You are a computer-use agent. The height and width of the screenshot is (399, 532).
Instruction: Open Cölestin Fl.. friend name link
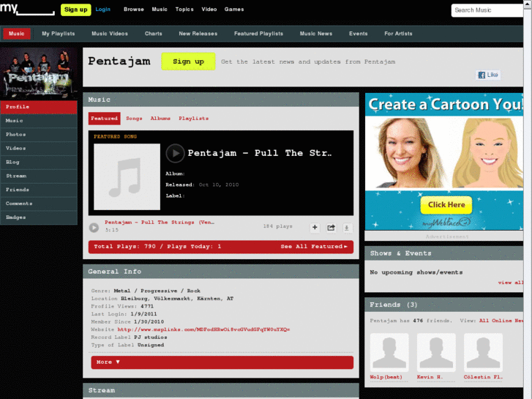(483, 377)
